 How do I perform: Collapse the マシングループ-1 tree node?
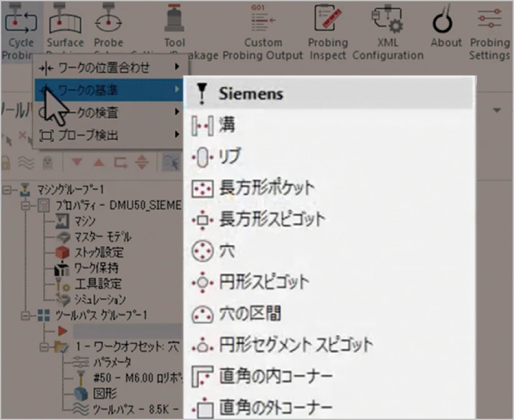6,189
